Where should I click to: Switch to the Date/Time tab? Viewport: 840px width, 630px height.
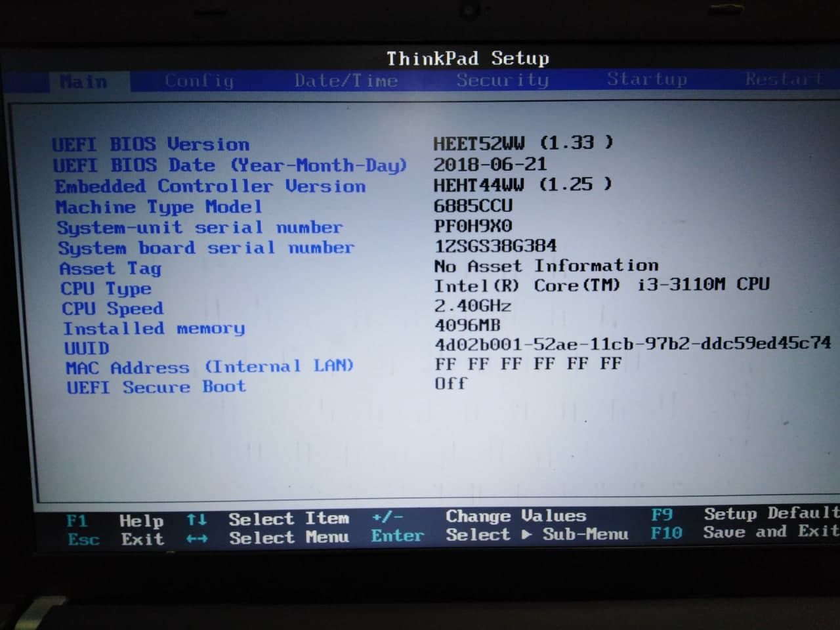pos(346,81)
